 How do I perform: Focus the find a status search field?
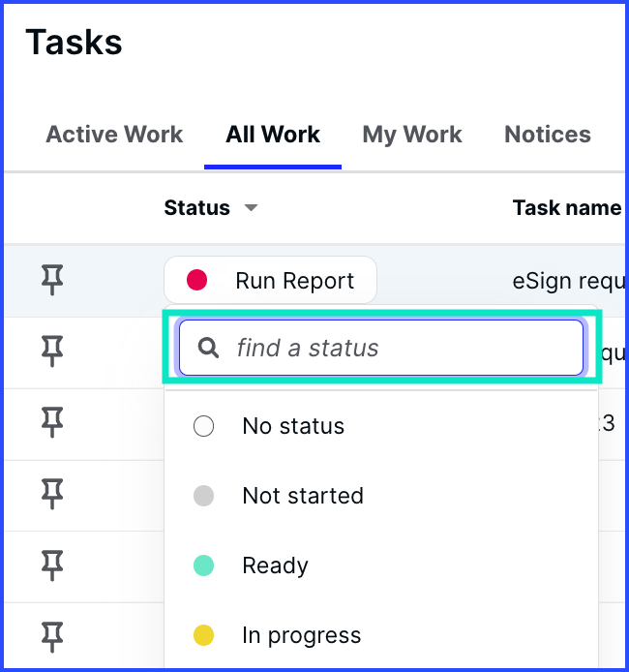[381, 348]
